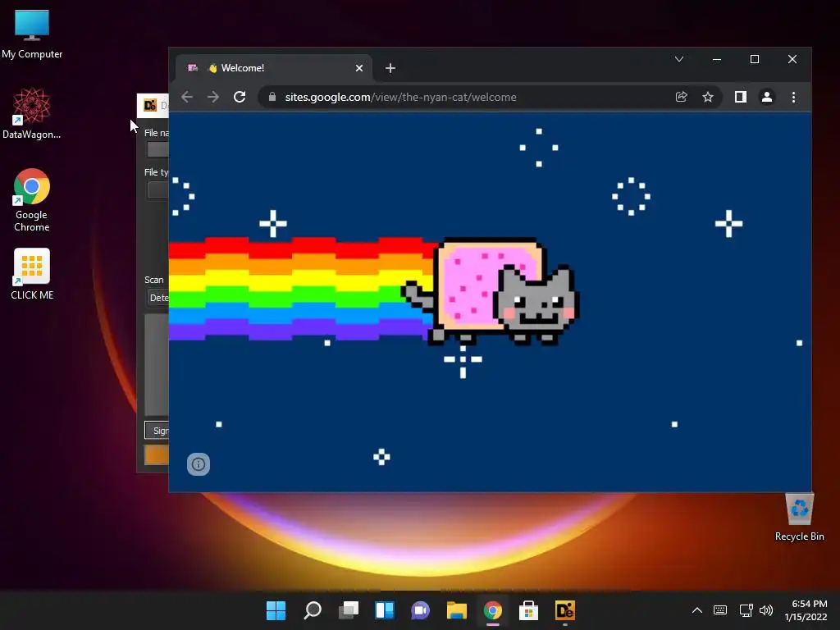Screen dimensions: 840x630
Task: Select the Welcome! browser tab
Action: coord(274,68)
